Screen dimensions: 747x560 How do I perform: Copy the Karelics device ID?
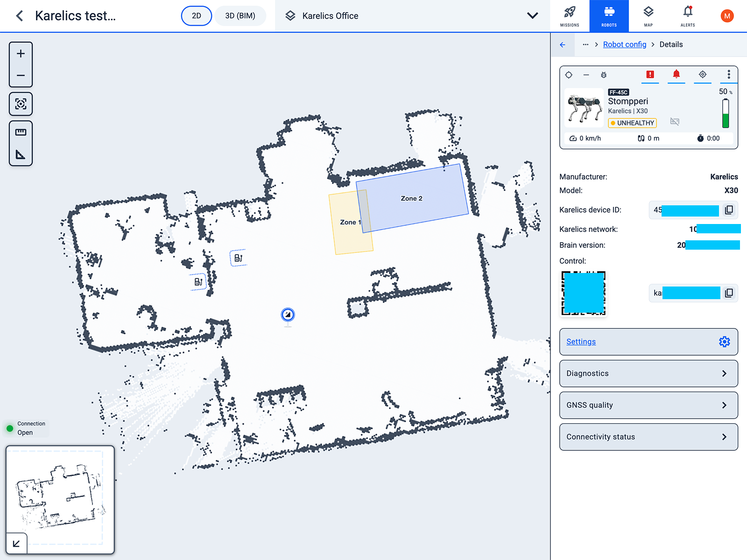tap(729, 210)
